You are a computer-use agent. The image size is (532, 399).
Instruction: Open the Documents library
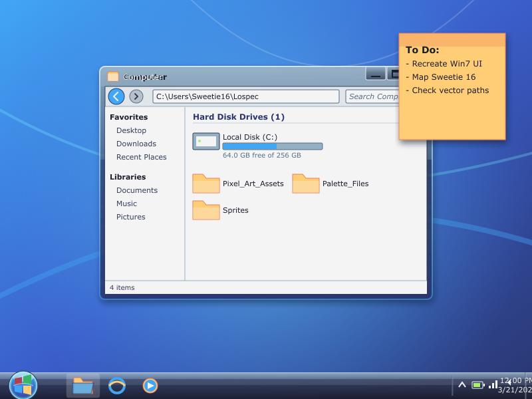pos(137,190)
